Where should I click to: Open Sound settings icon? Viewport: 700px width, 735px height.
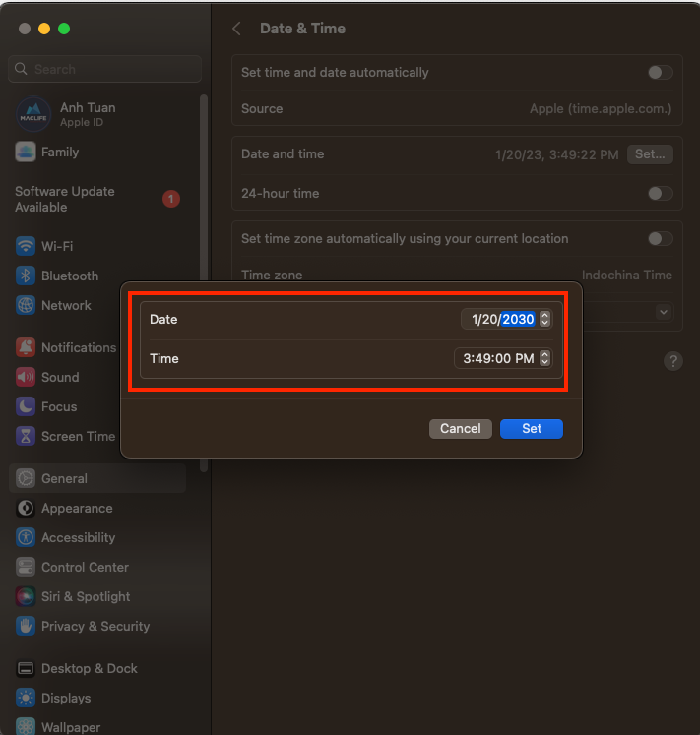click(26, 377)
